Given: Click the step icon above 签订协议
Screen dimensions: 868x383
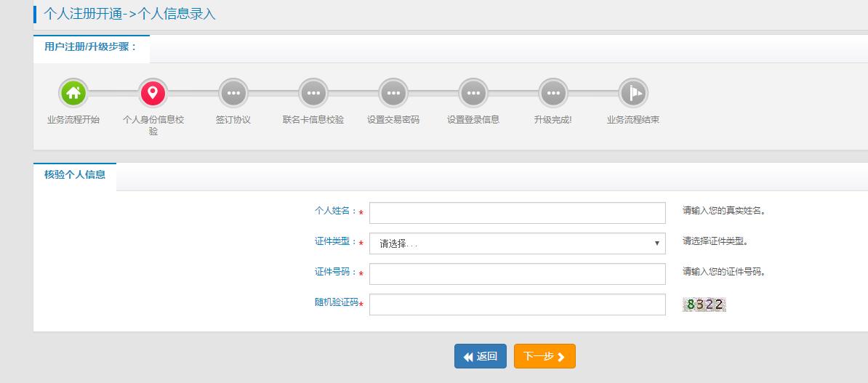Looking at the screenshot, I should pos(233,93).
